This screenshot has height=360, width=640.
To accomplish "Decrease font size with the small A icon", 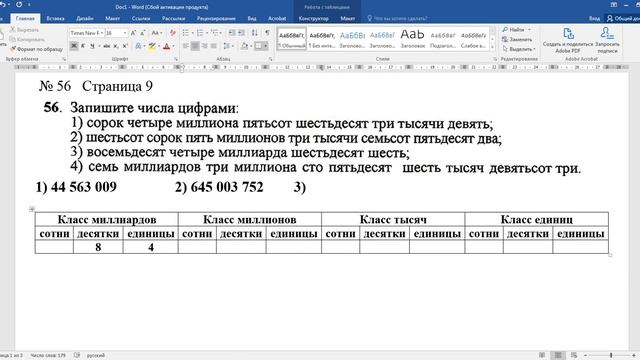I will click(x=142, y=33).
